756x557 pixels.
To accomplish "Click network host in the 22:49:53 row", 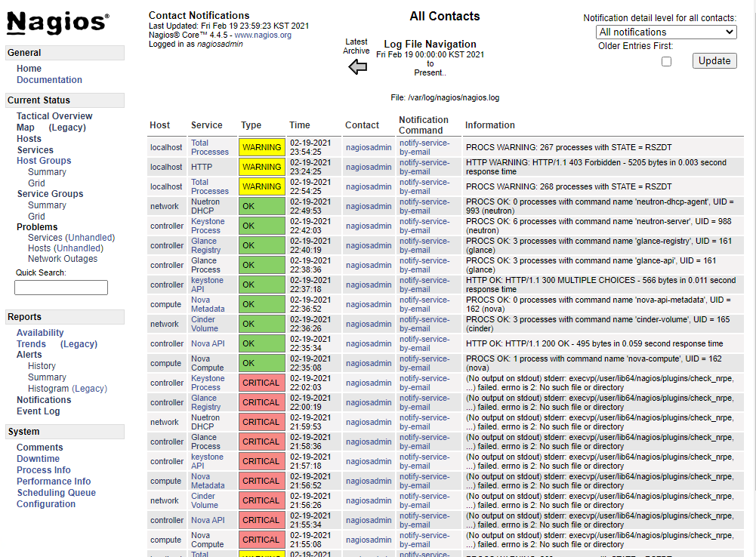I will (165, 206).
